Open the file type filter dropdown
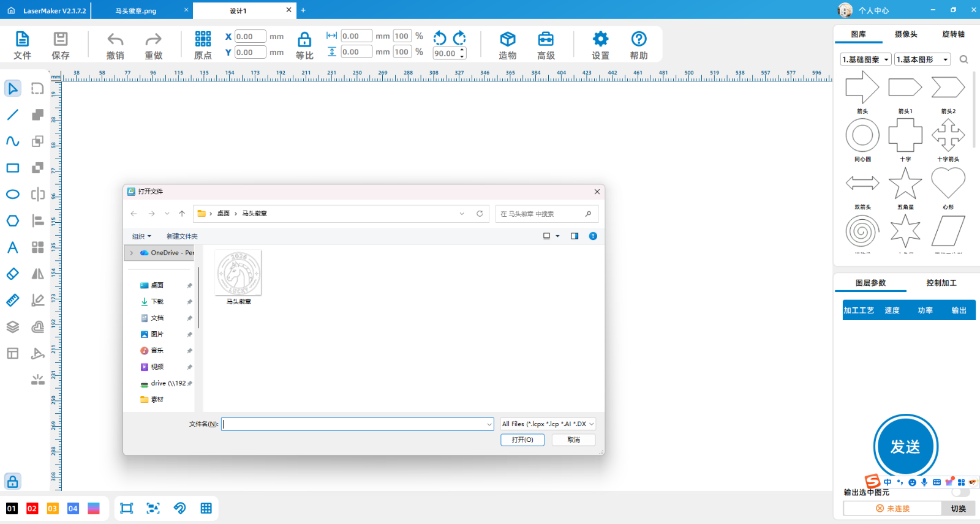980x524 pixels. 548,424
